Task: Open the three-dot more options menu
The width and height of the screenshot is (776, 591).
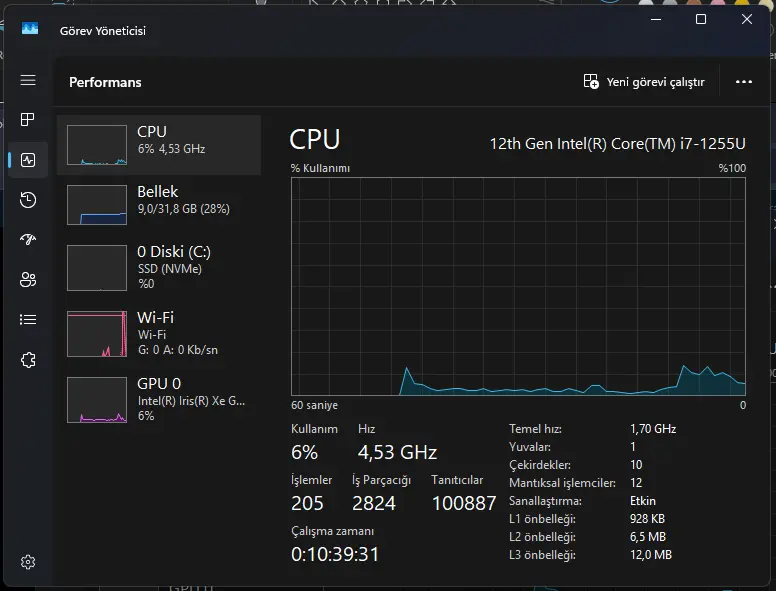Action: [x=744, y=82]
